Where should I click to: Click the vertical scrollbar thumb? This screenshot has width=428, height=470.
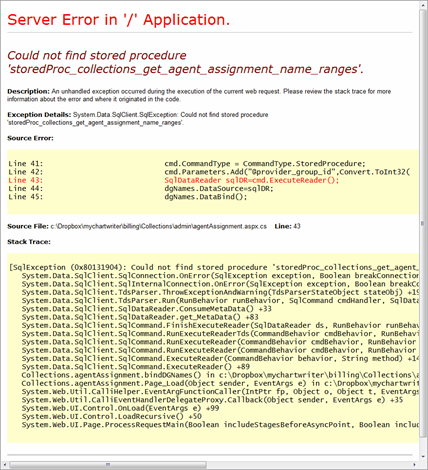pyautogui.click(x=423, y=223)
